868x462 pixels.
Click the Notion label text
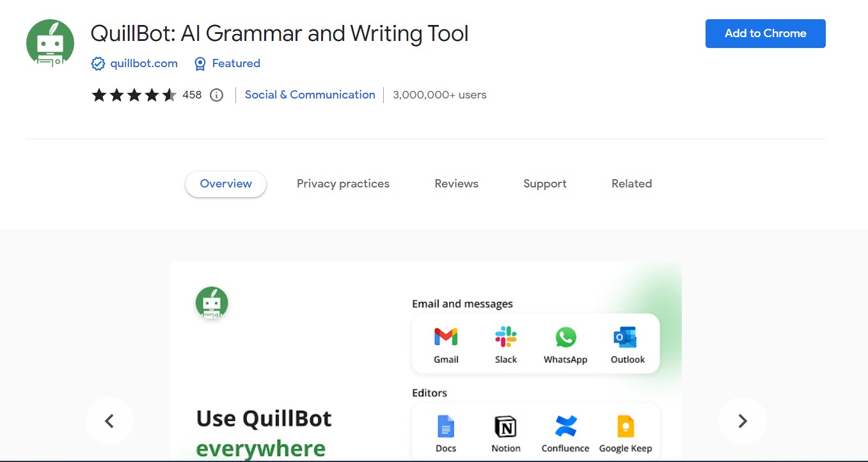coord(506,449)
